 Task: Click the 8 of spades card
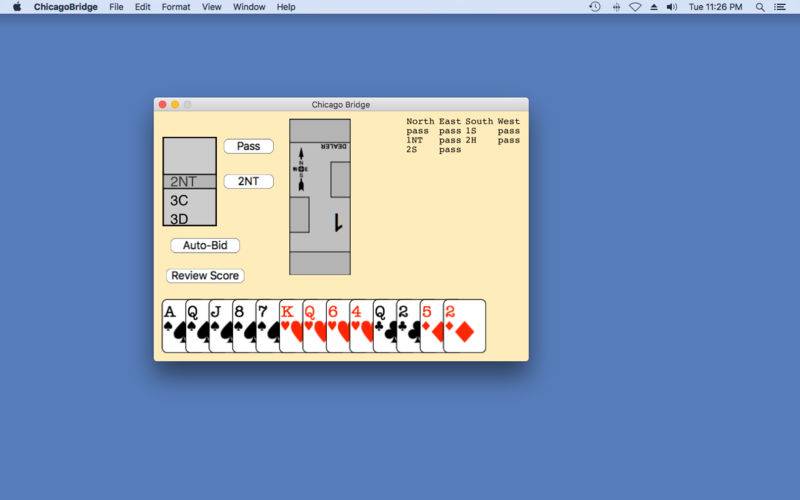[245, 326]
